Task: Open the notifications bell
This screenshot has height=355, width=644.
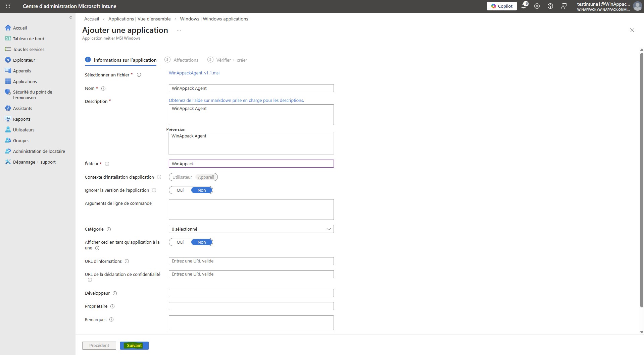Action: (524, 6)
